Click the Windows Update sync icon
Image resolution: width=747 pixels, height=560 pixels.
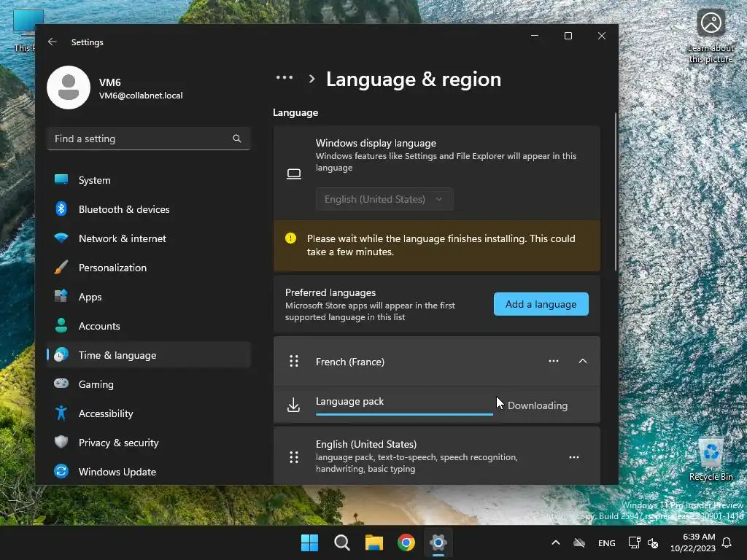click(61, 471)
